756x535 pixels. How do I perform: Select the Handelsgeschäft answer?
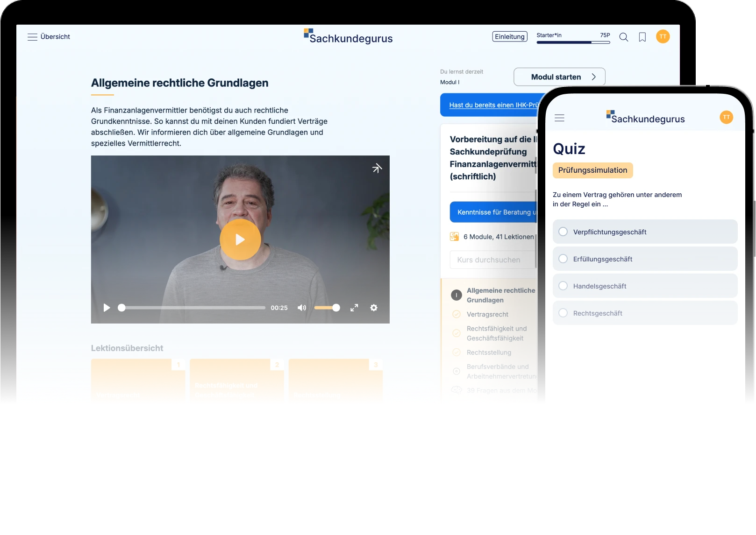point(645,286)
